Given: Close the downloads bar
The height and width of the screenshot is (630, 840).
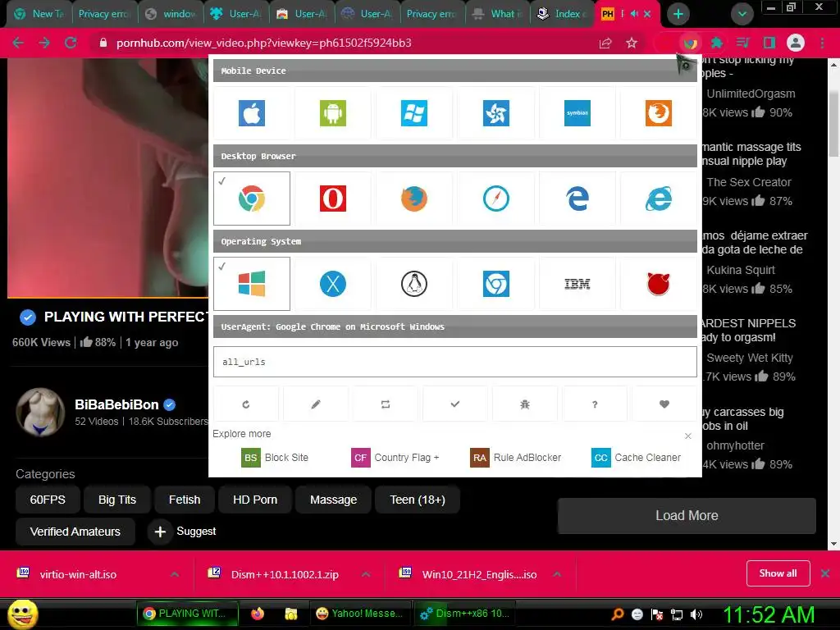Looking at the screenshot, I should [x=825, y=573].
